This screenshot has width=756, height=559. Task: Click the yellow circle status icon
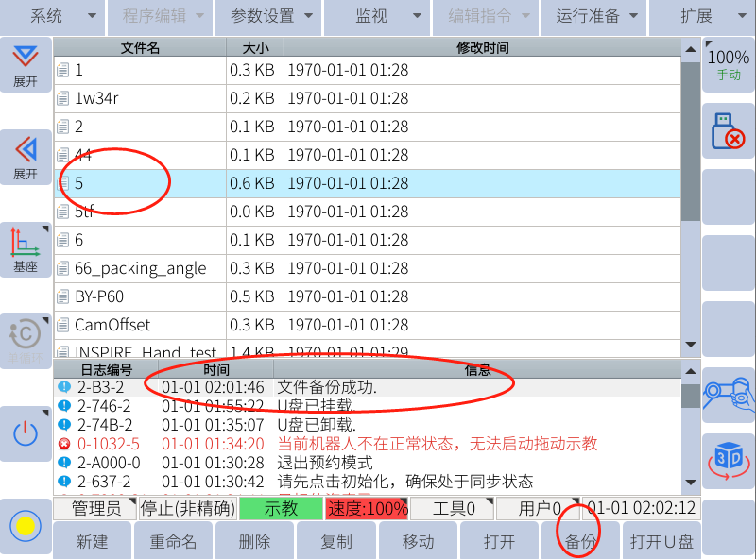pos(26,525)
